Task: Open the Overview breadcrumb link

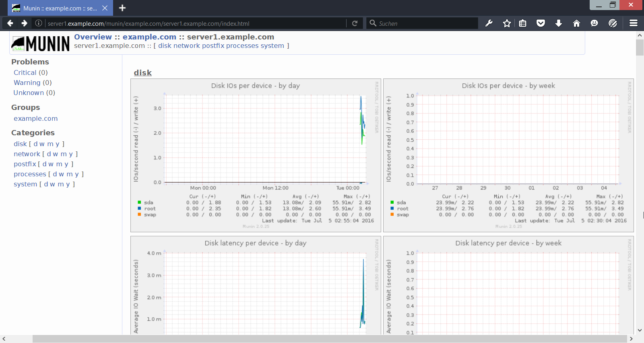Action: [93, 37]
